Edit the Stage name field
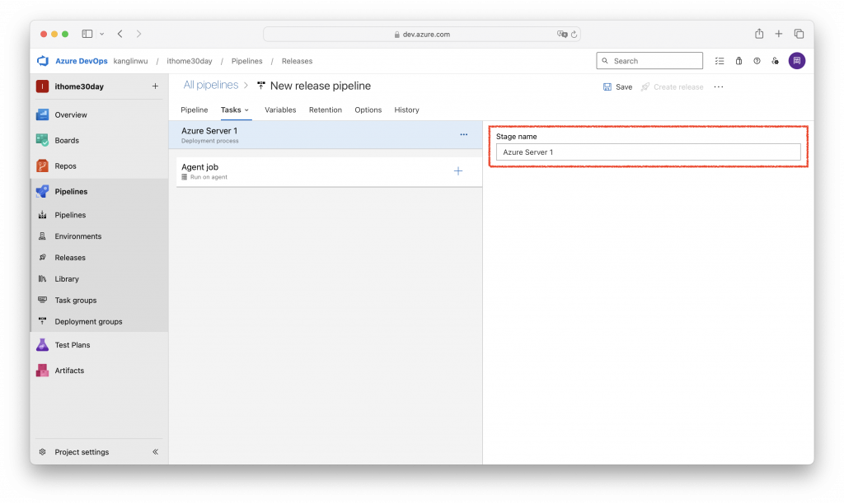Image resolution: width=844 pixels, height=504 pixels. coord(648,152)
